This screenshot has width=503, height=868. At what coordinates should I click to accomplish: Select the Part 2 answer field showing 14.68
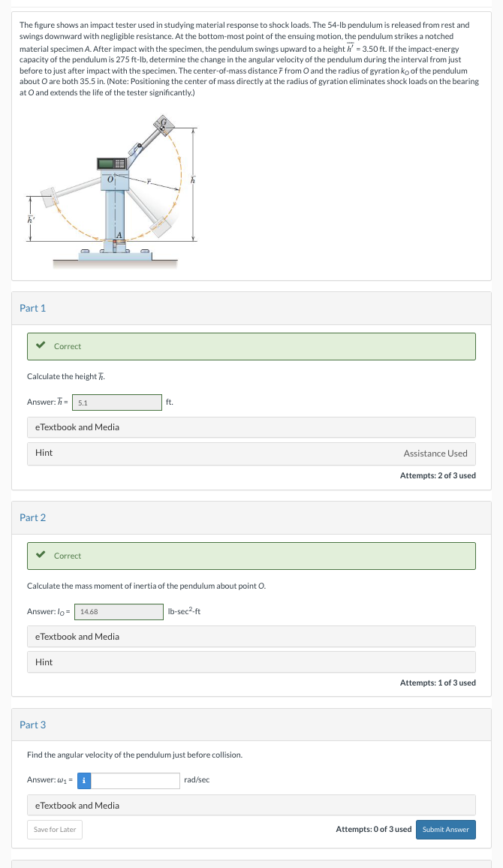click(118, 611)
